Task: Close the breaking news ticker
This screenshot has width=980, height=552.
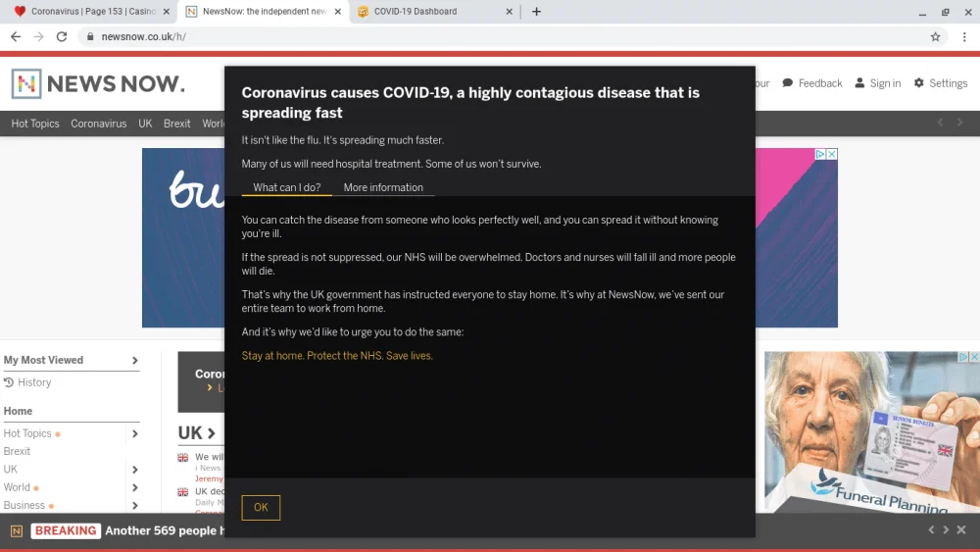Action: pyautogui.click(x=961, y=529)
